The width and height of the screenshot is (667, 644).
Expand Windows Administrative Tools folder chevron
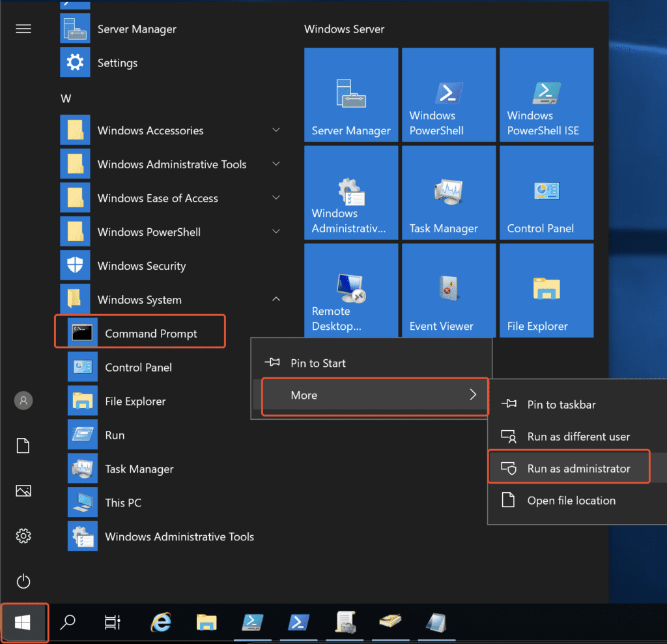pos(276,164)
